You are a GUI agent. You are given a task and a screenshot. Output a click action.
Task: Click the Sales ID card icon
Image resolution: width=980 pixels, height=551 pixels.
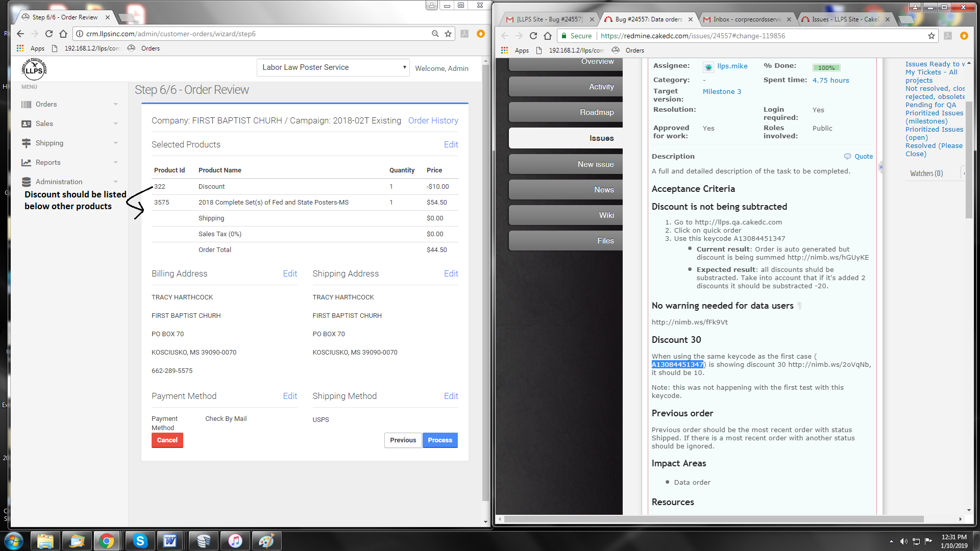pyautogui.click(x=26, y=124)
